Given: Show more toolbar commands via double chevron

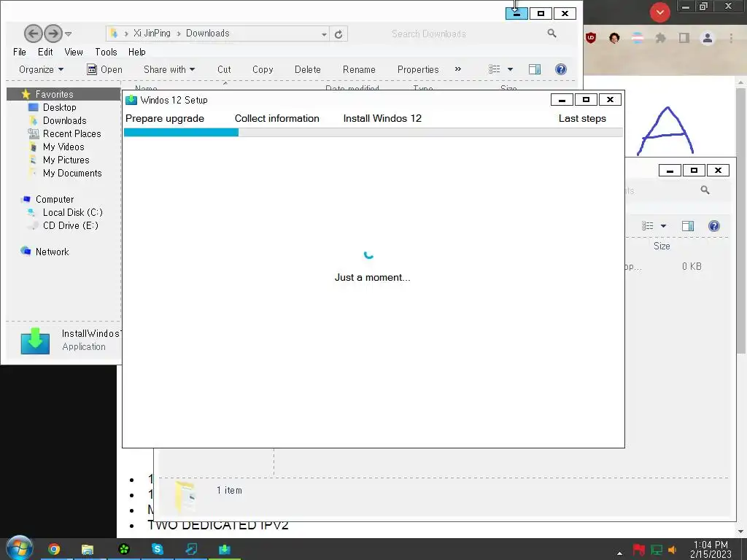Looking at the screenshot, I should 458,69.
